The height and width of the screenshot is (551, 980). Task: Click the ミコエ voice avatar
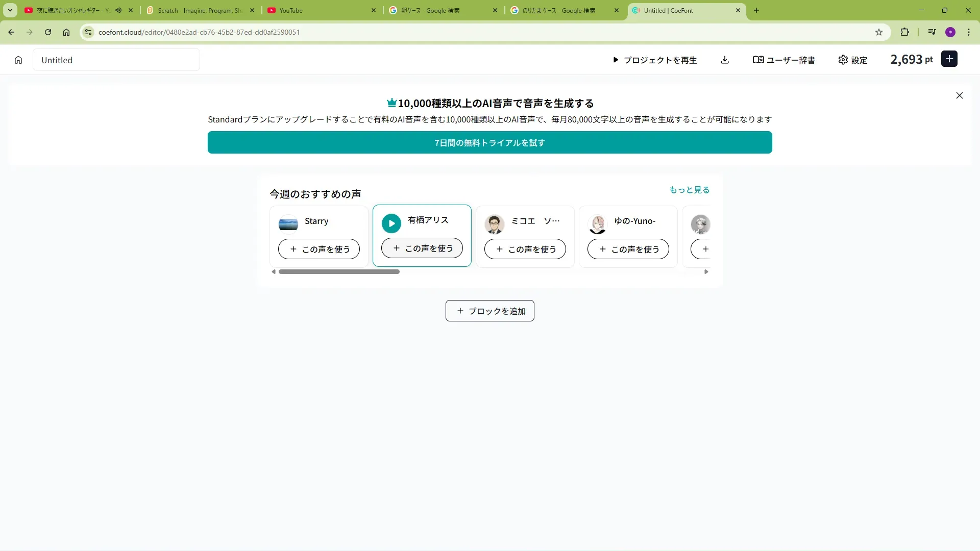(x=494, y=223)
